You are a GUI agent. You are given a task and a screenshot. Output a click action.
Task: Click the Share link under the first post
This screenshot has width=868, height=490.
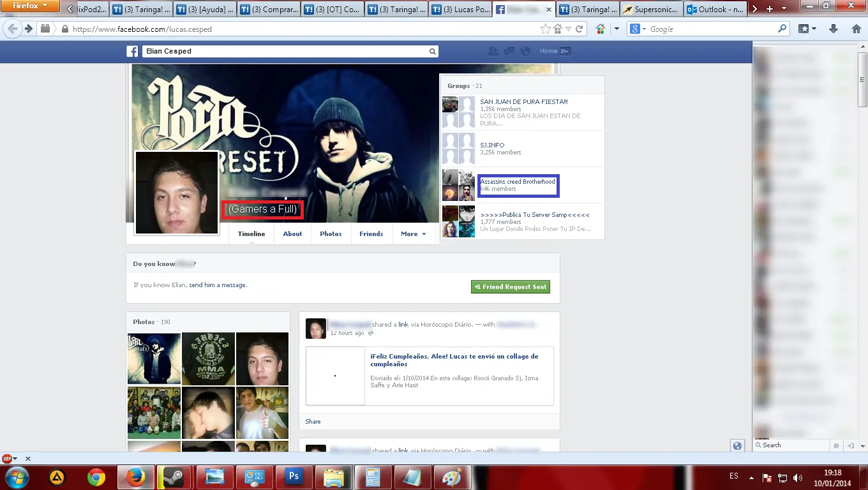coord(313,422)
